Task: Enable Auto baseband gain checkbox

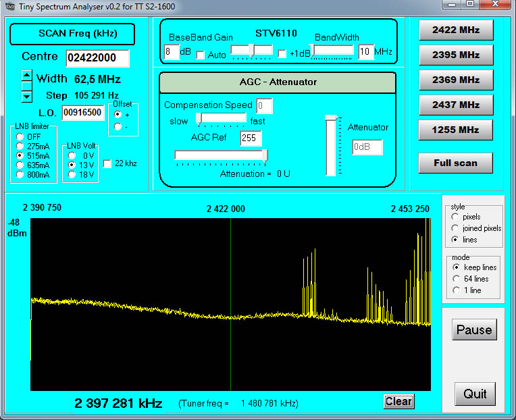Action: click(200, 55)
